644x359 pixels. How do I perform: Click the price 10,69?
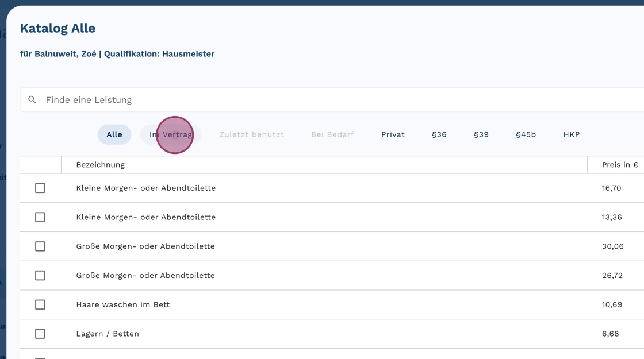(x=612, y=304)
